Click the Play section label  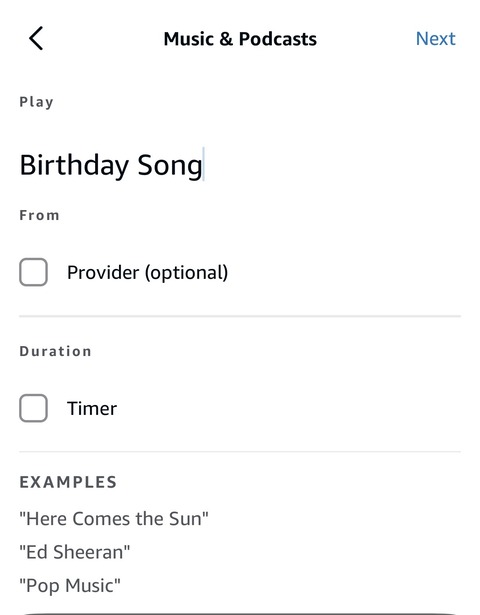(x=36, y=102)
